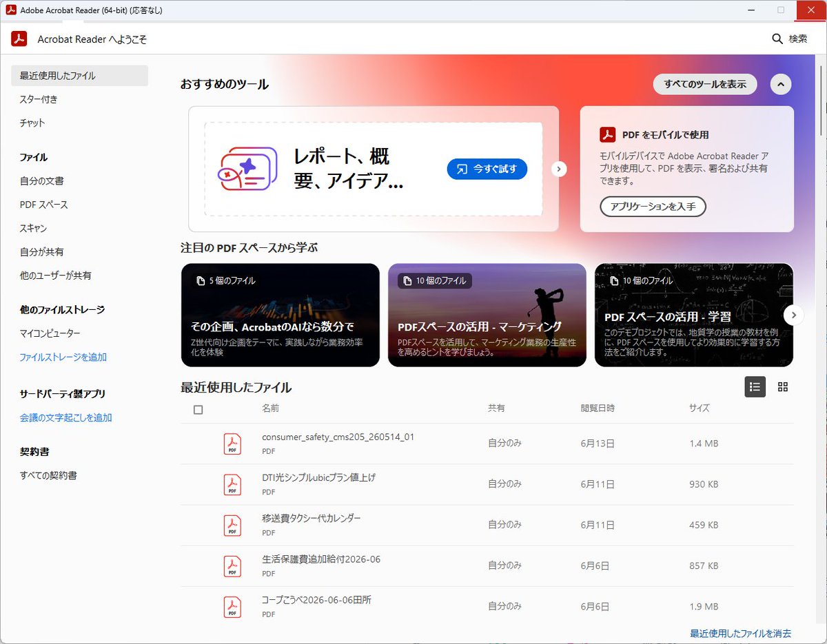Collapse the おすすめのツール section
Screen dimensions: 827x644
pyautogui.click(x=780, y=84)
